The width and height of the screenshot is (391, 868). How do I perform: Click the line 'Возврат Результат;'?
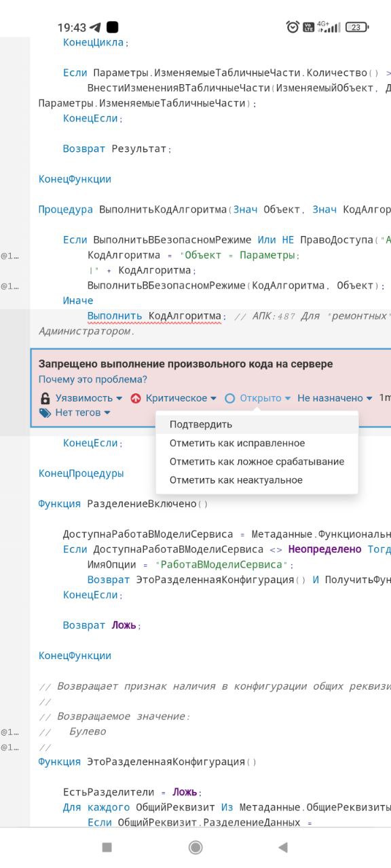pos(117,149)
